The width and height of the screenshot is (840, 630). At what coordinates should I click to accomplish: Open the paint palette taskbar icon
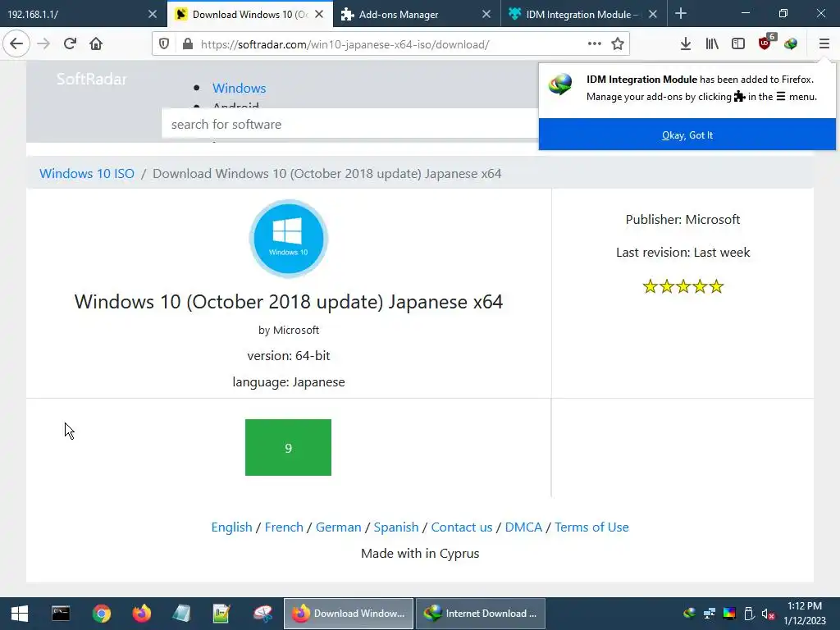[263, 614]
